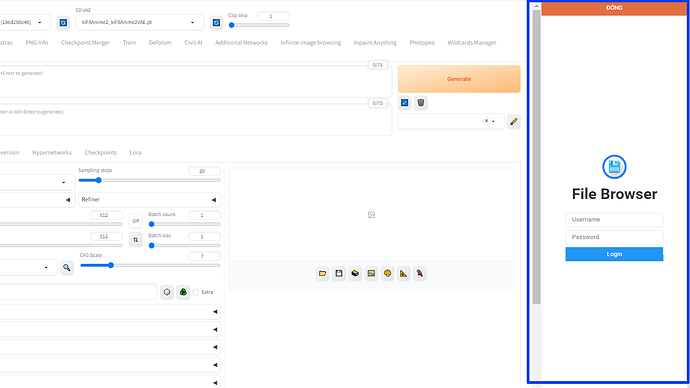Switch to the Checkpoint Merger tab
This screenshot has width=690, height=388.
[85, 43]
